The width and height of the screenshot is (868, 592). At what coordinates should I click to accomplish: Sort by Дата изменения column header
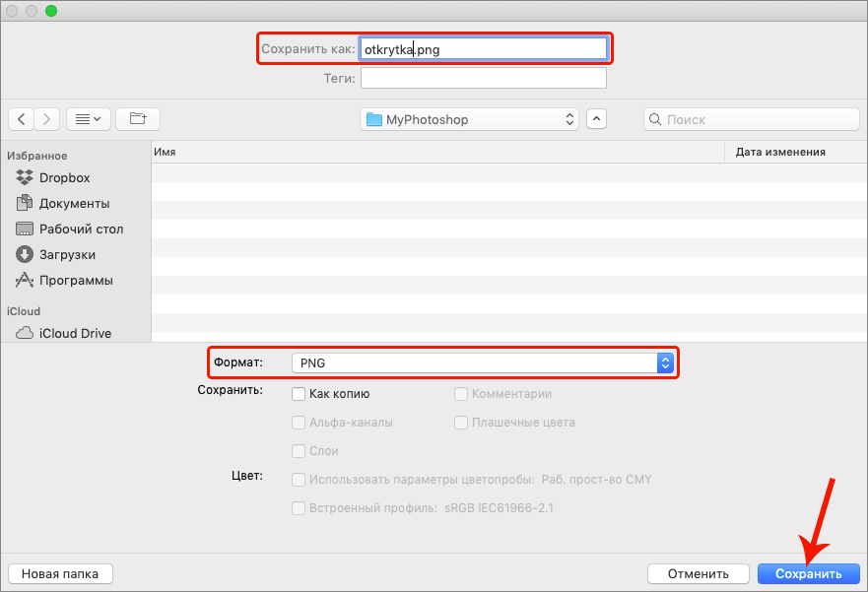point(779,152)
